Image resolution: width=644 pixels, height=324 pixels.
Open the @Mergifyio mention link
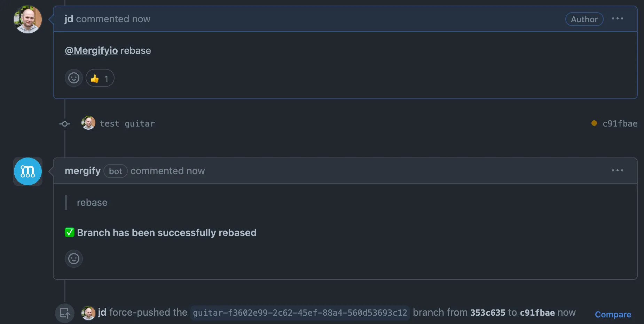(x=92, y=50)
